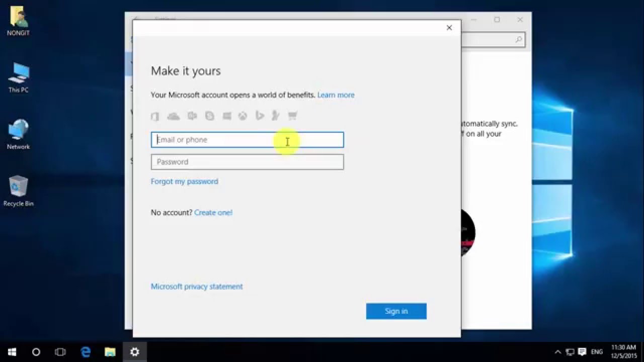This screenshot has width=644, height=362.
Task: Select the Recycle Bin desktop icon
Action: (19, 192)
